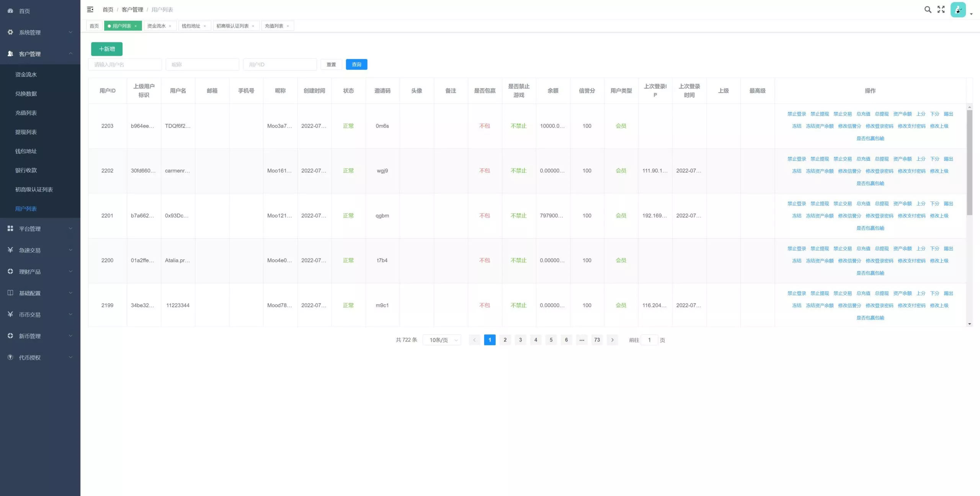Image resolution: width=980 pixels, height=496 pixels.
Task: Click the 首页 dashboard icon in sidebar
Action: tap(10, 11)
